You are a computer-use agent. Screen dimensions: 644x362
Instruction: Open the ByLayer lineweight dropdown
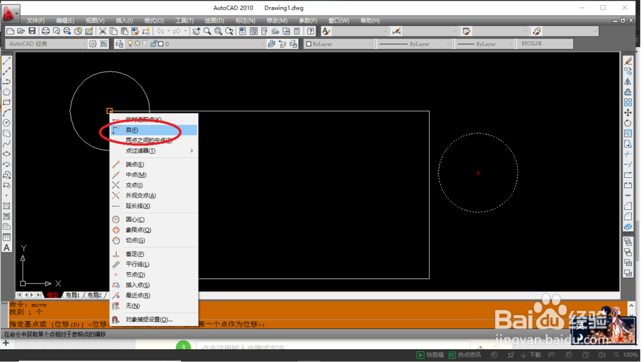[511, 44]
